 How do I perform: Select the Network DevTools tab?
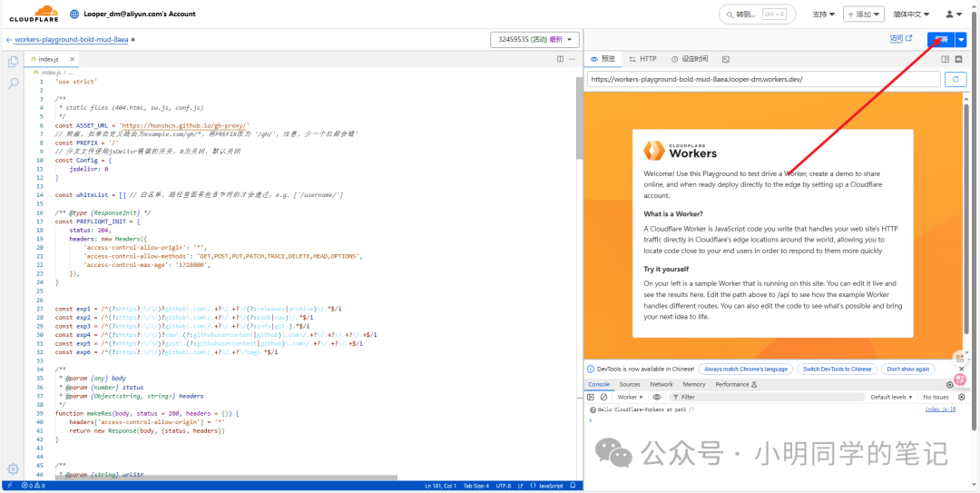click(661, 385)
